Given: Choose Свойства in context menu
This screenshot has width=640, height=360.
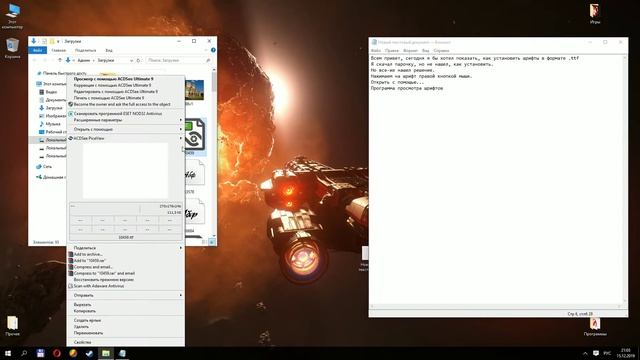Looking at the screenshot, I should 126,342.
